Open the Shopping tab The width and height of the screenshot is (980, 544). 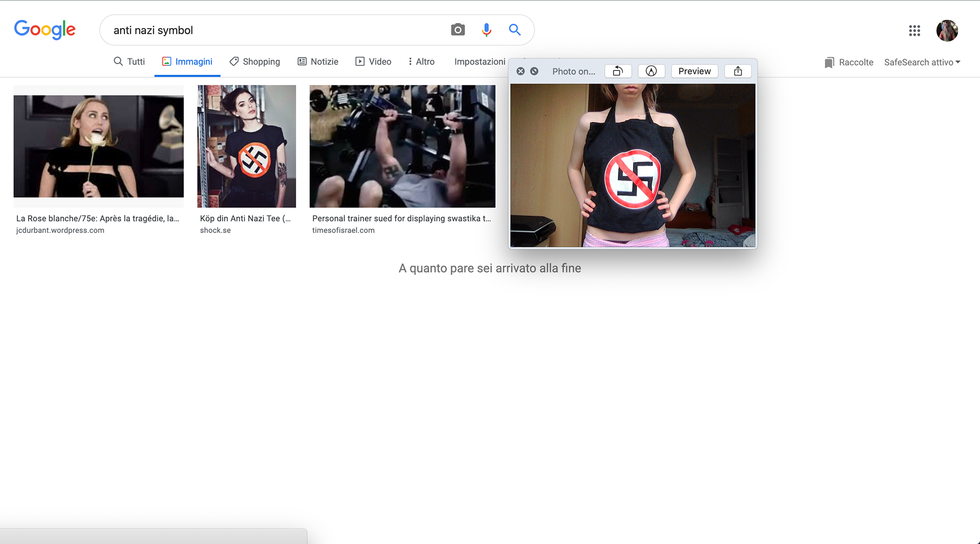click(255, 61)
